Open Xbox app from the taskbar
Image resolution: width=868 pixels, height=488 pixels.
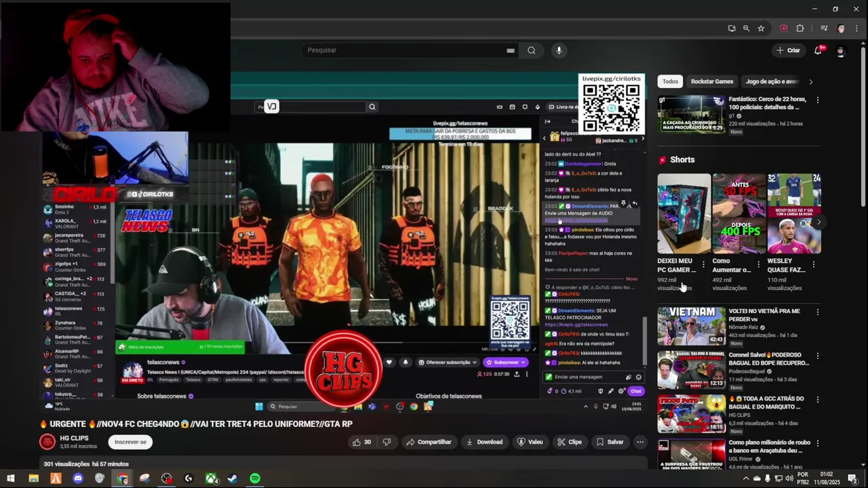click(211, 479)
